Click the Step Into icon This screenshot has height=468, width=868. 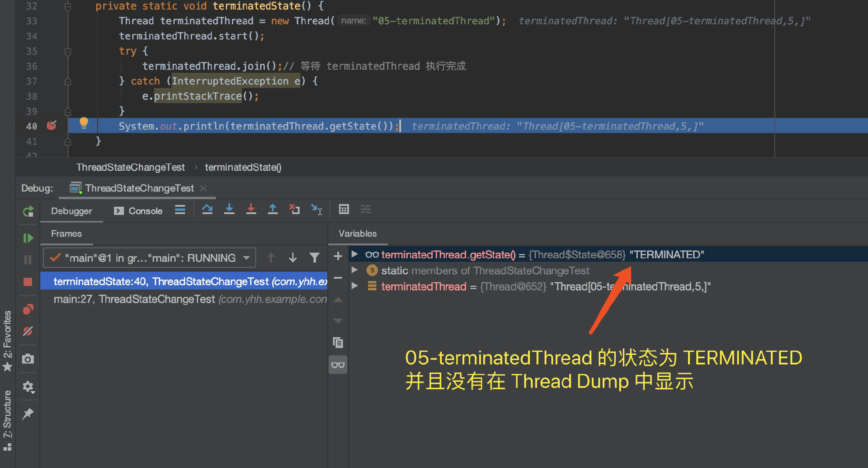tap(229, 210)
